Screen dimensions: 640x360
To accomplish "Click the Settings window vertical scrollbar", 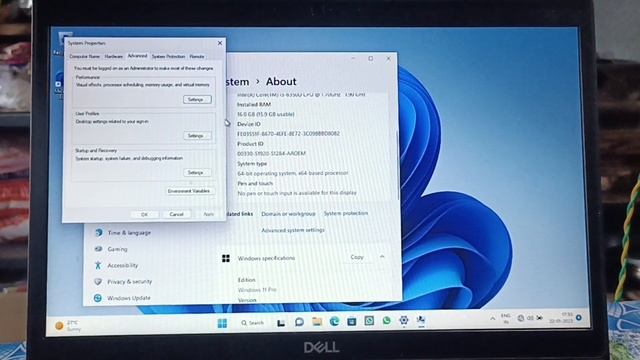I will click(398, 165).
